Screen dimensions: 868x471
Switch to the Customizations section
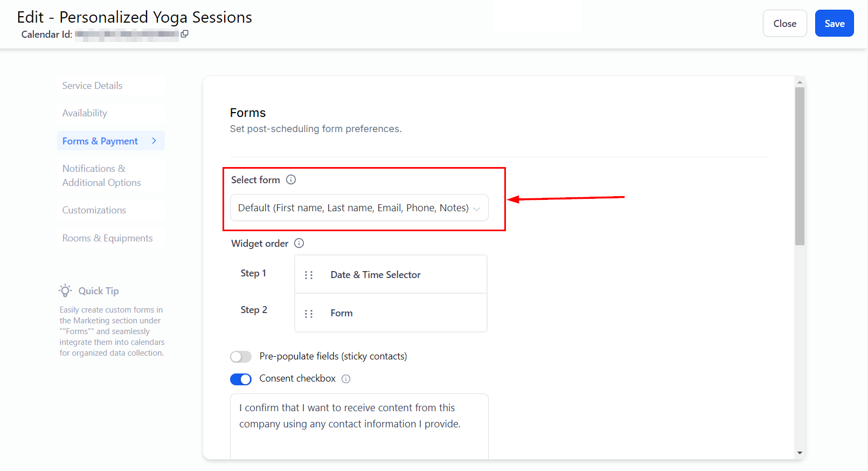coord(94,210)
